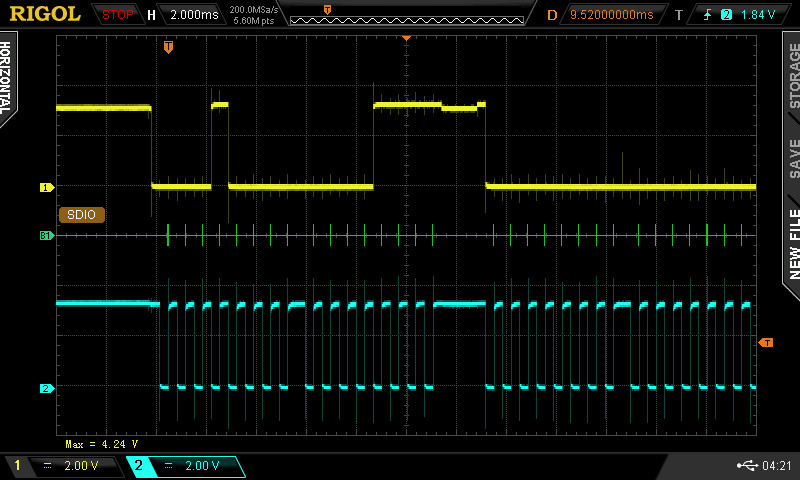Open the STORAGE side tab
Viewport: 800px width, 480px height.
pos(793,75)
